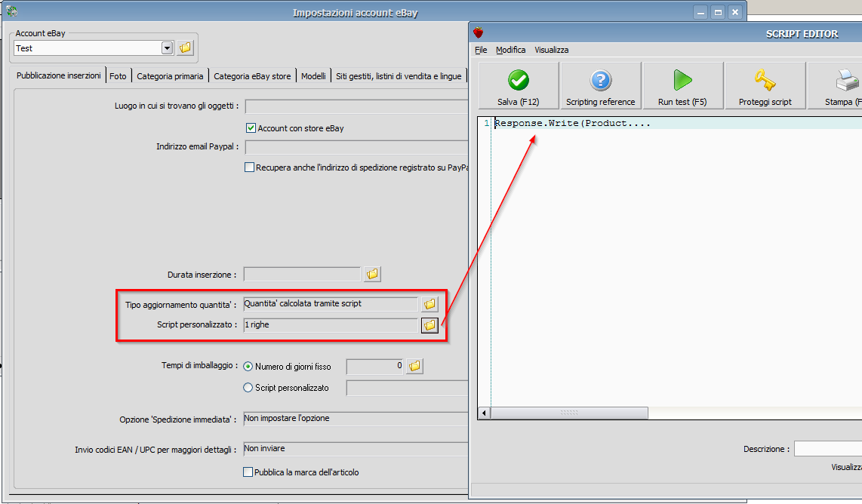The image size is (862, 504).
Task: Click the script editor scrollbar left arrow
Action: click(x=485, y=413)
